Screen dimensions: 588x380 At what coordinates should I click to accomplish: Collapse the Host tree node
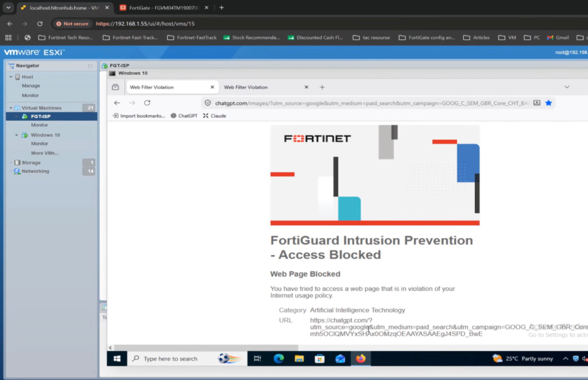click(x=11, y=77)
